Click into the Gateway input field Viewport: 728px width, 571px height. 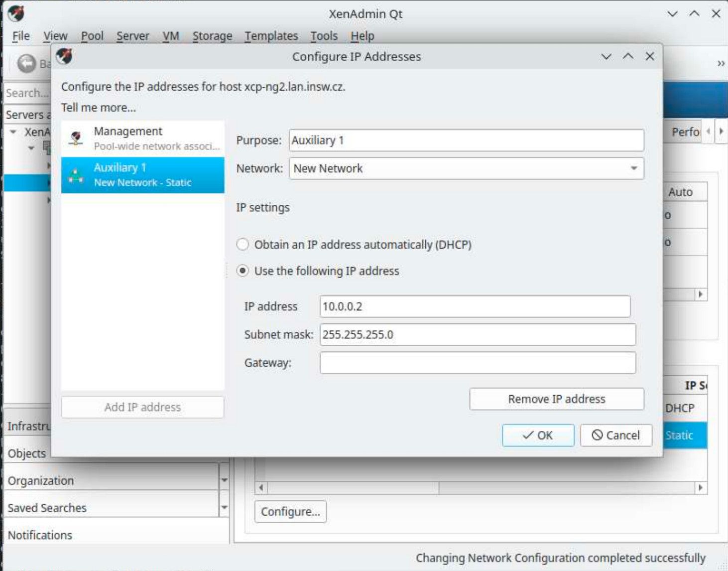click(x=477, y=363)
